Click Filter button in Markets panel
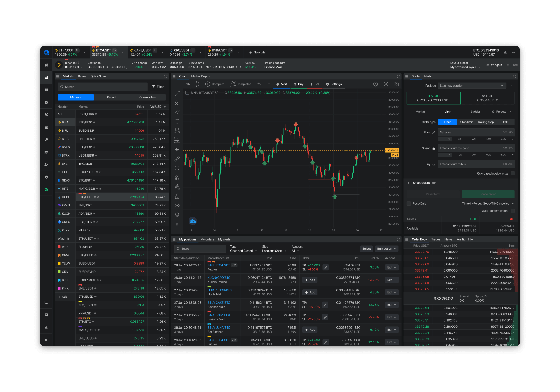 158,87
